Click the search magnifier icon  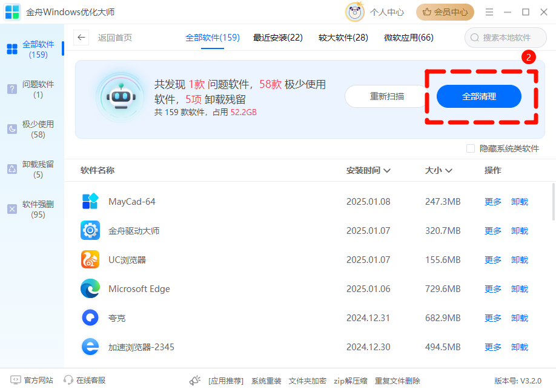tap(474, 38)
